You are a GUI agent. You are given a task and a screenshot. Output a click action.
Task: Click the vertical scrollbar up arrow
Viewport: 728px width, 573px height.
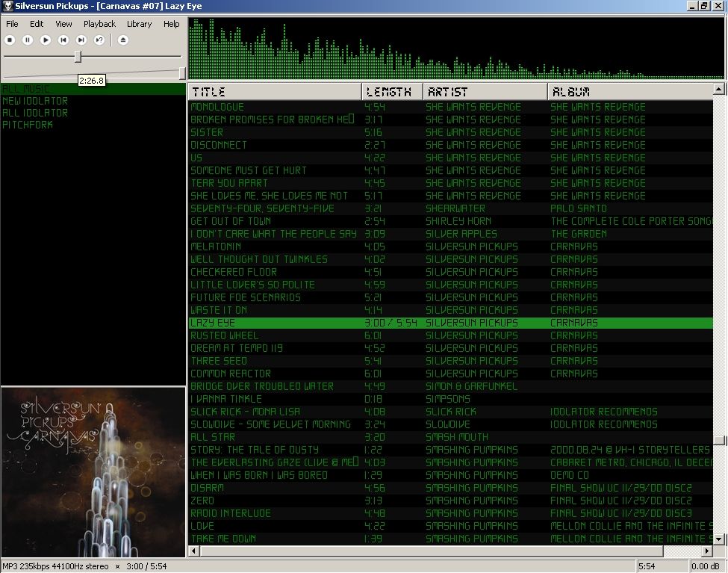[x=719, y=89]
